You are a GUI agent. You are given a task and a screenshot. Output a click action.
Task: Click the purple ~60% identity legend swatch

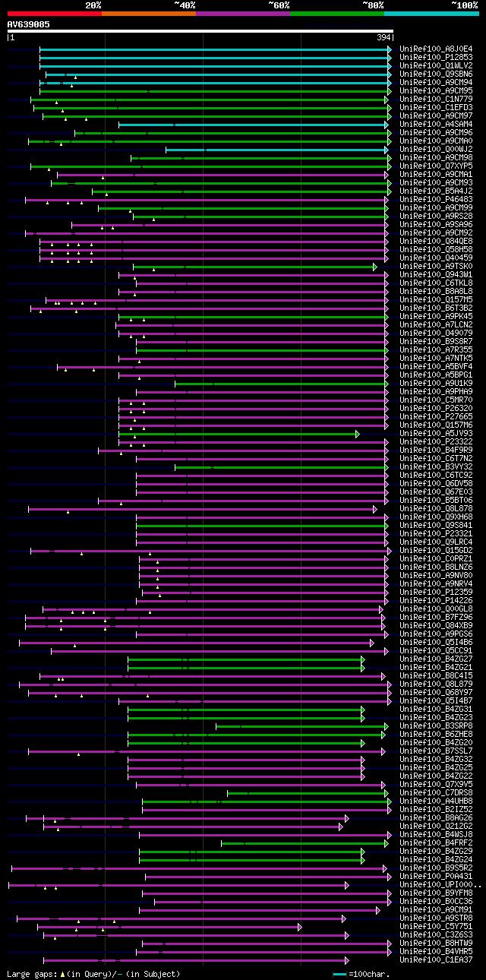tap(242, 13)
